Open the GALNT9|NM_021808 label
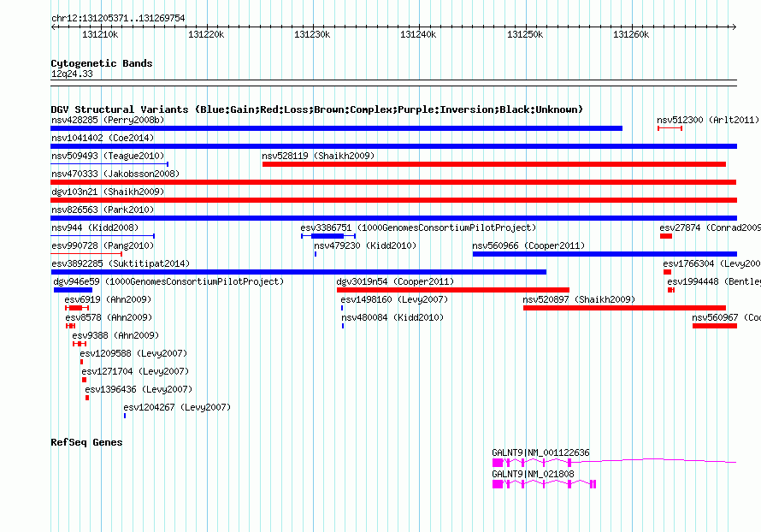Image resolution: width=761 pixels, height=532 pixels. coord(533,474)
